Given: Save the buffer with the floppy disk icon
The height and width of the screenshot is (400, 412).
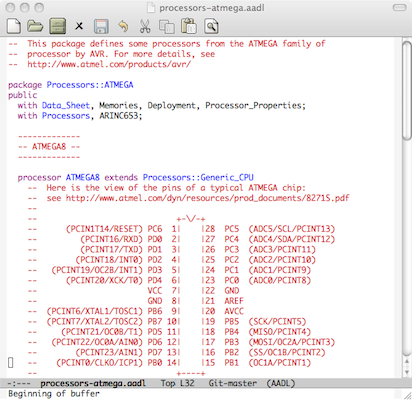Looking at the screenshot, I should point(101,26).
